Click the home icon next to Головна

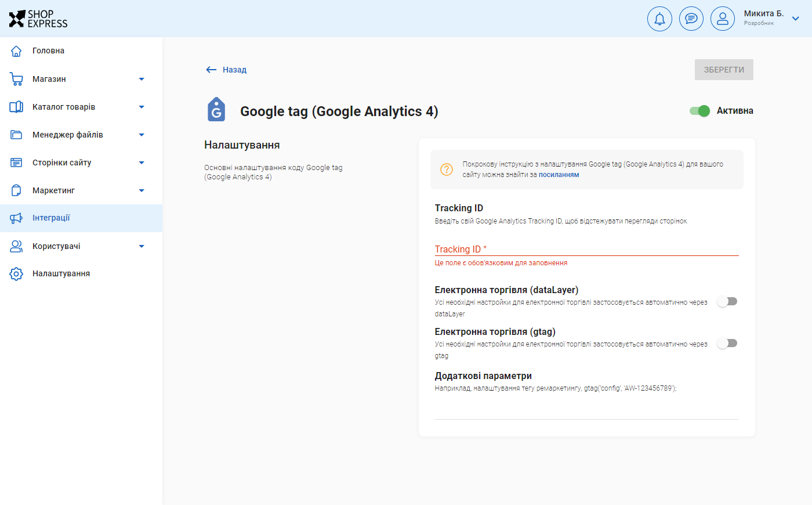point(16,51)
